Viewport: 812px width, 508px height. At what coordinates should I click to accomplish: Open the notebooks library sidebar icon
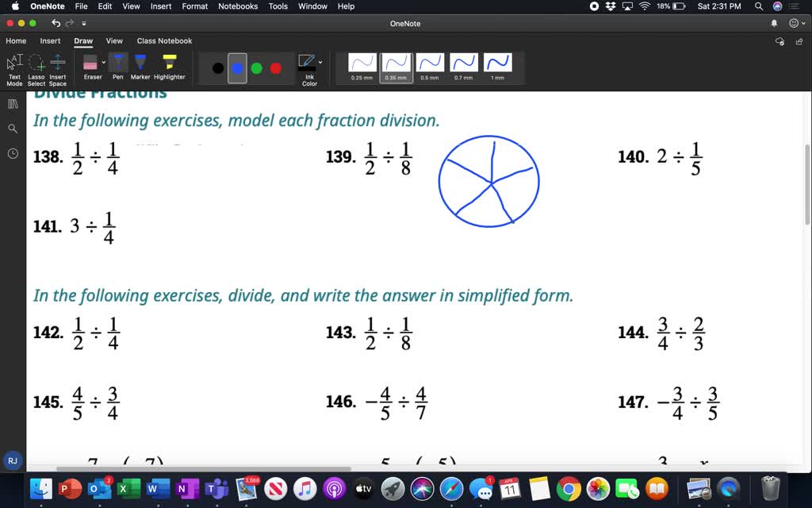point(12,103)
